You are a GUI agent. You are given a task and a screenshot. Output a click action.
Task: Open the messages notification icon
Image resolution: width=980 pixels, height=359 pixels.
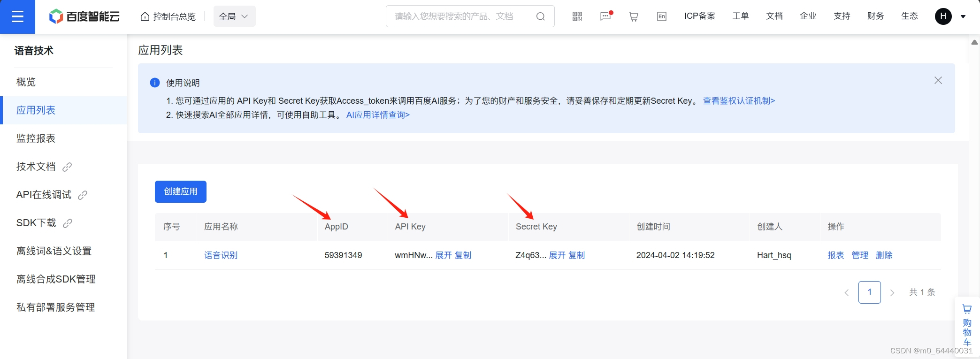pyautogui.click(x=606, y=16)
